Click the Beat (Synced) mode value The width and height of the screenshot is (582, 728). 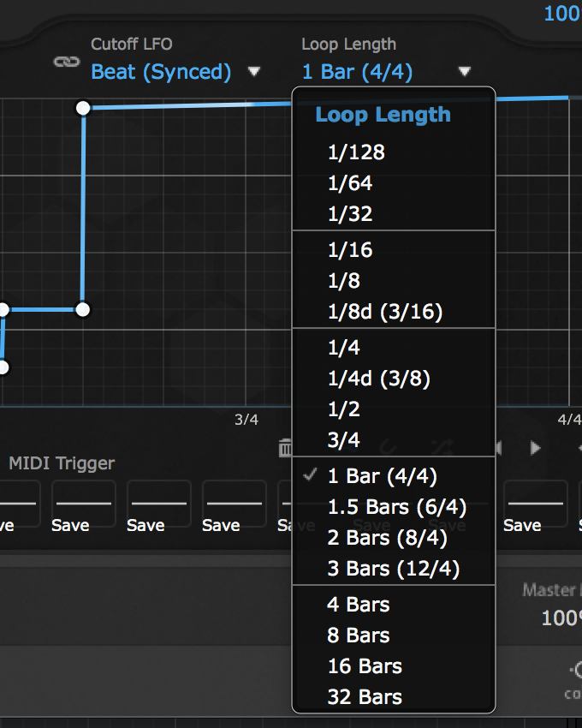pos(161,72)
